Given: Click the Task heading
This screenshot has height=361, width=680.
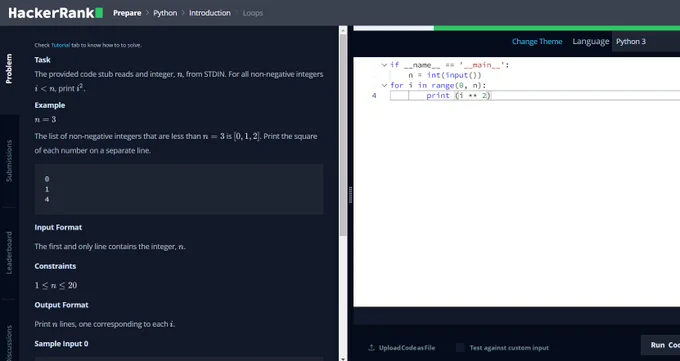Looking at the screenshot, I should click(x=42, y=60).
